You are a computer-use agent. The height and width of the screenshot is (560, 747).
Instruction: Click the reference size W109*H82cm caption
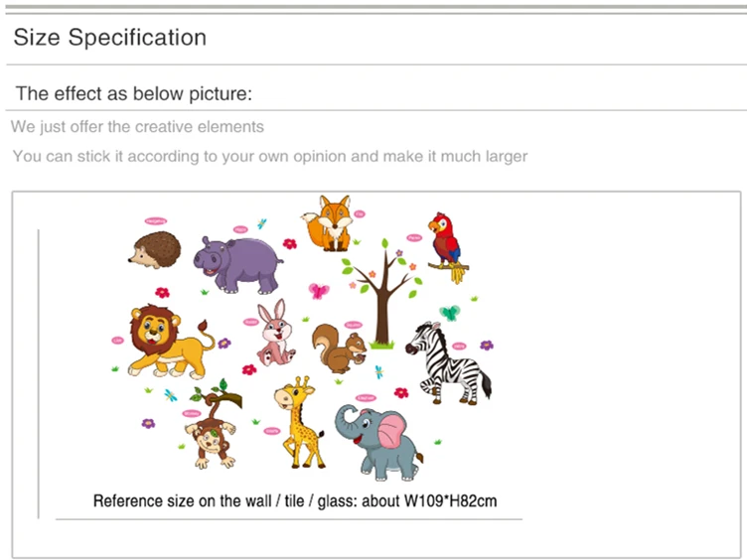click(x=295, y=501)
